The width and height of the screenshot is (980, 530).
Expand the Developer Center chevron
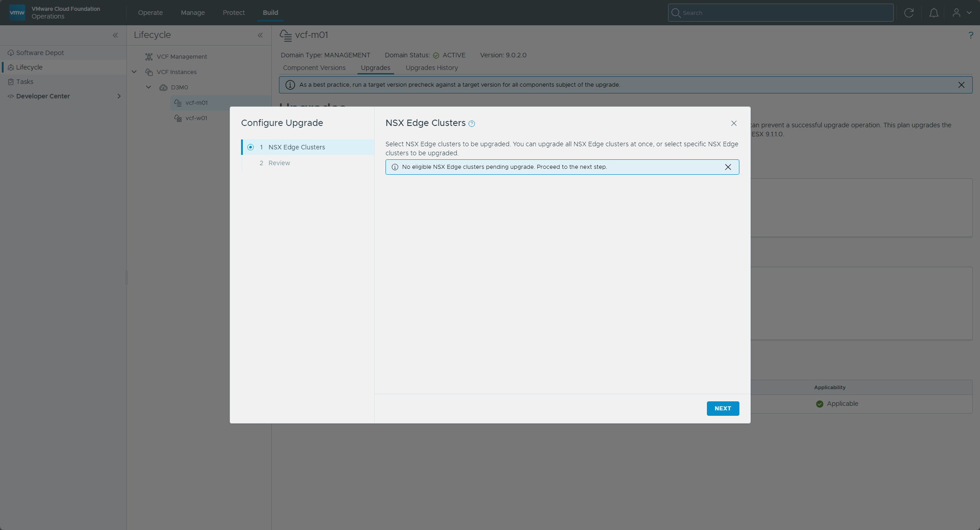pyautogui.click(x=119, y=96)
